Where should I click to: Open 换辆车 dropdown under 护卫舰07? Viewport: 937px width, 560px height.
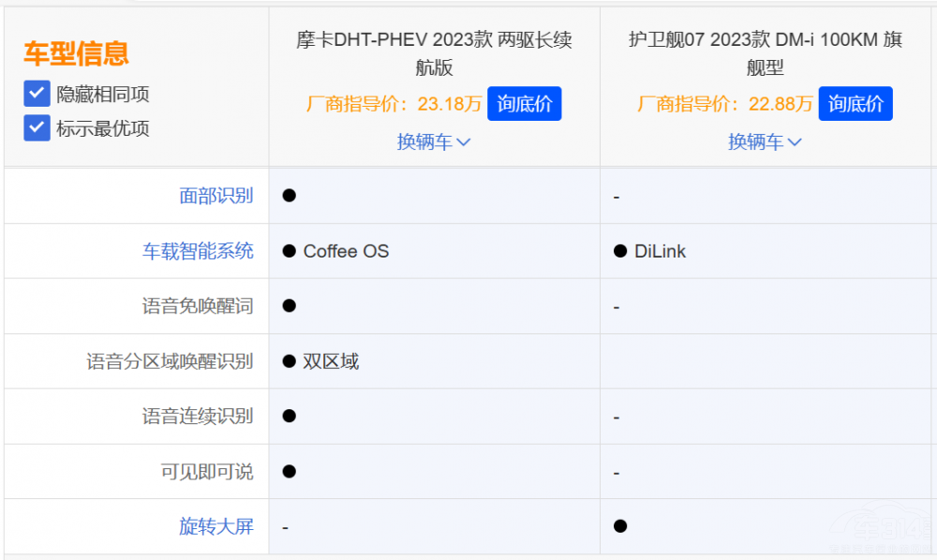point(765,142)
